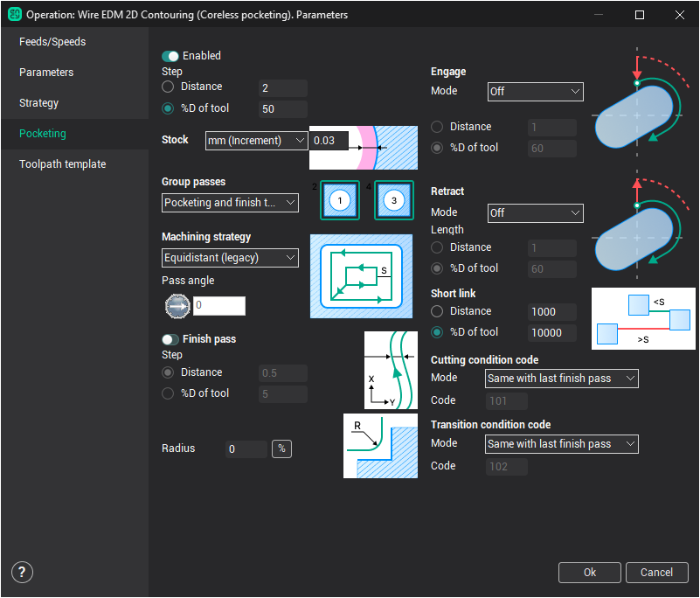
Task: Switch to the Feeds/Speeds tab
Action: click(52, 42)
